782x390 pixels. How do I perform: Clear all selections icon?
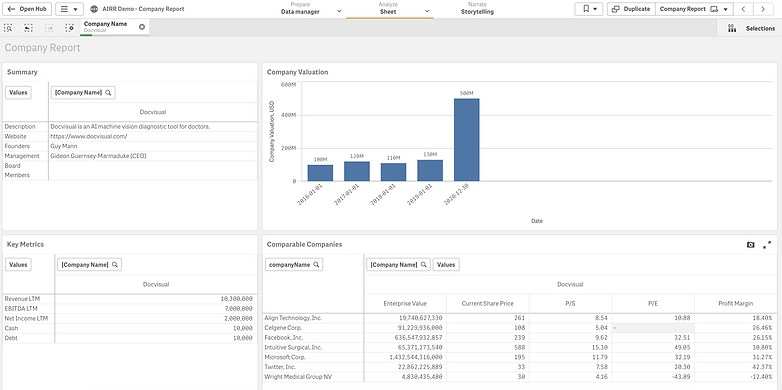coord(69,28)
